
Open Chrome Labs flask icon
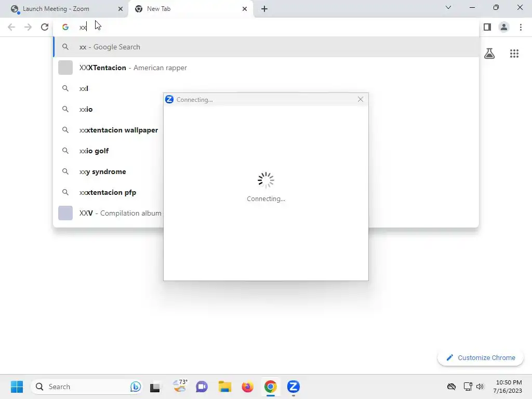[x=489, y=54]
